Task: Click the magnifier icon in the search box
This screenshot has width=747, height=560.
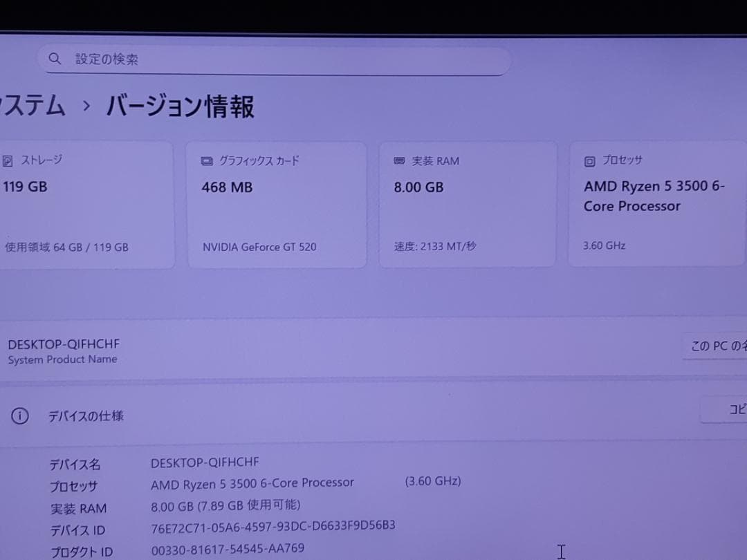Action: pyautogui.click(x=55, y=59)
